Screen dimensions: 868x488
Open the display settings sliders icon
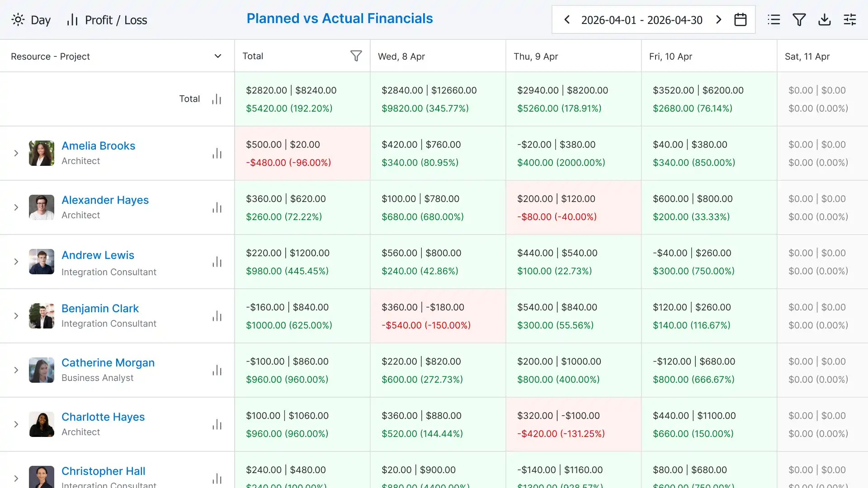(x=850, y=20)
